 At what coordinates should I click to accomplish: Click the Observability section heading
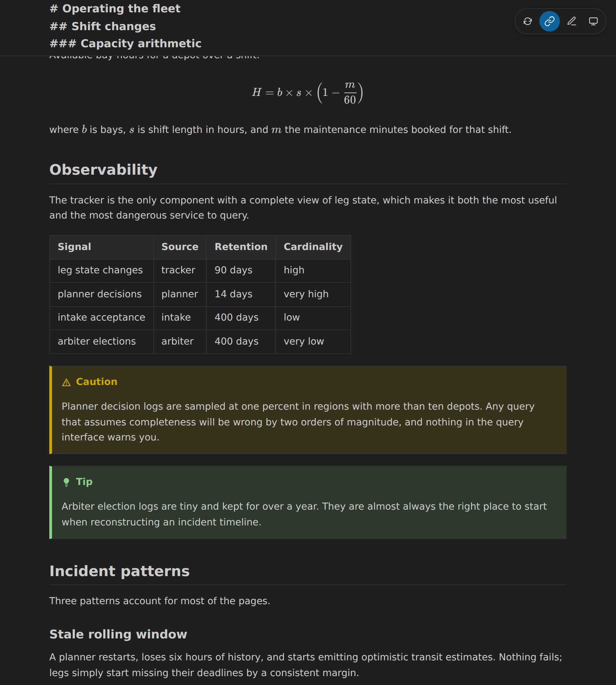[103, 170]
